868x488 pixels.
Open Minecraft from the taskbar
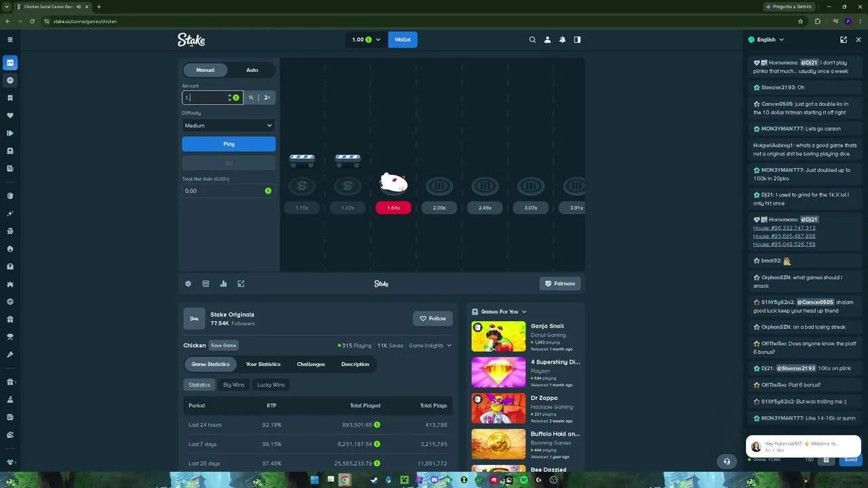coord(404,480)
